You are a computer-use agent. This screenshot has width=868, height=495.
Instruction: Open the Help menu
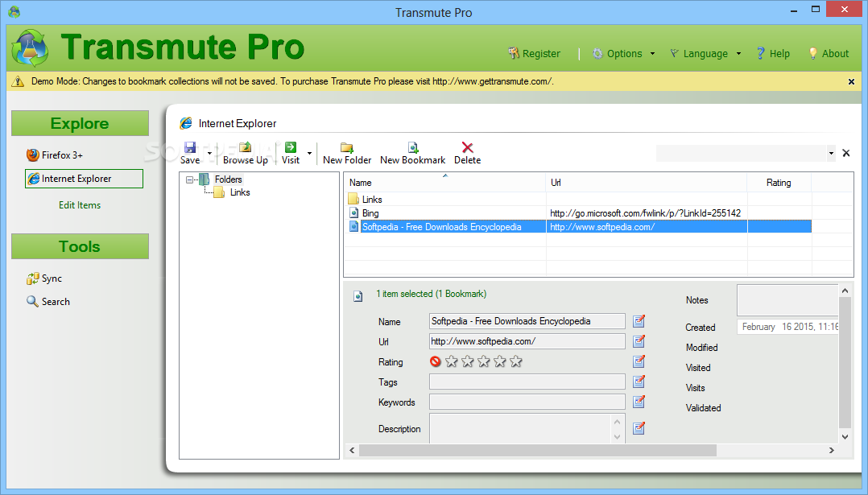tap(773, 54)
